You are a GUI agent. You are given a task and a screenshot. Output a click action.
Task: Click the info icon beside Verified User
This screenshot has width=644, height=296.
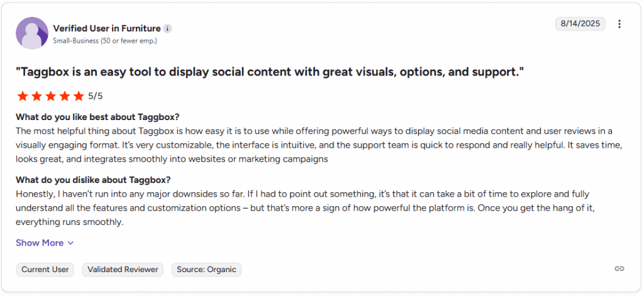pos(167,29)
